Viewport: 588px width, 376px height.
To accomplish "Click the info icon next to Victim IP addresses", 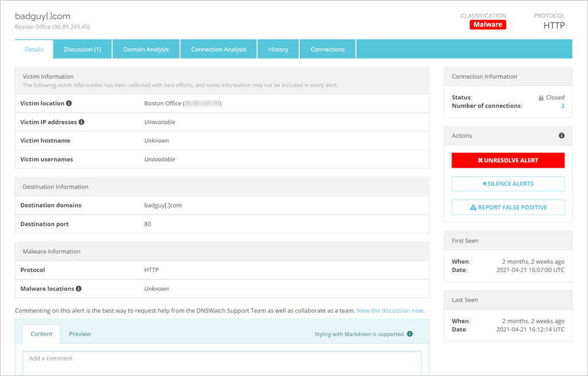I will tap(81, 122).
